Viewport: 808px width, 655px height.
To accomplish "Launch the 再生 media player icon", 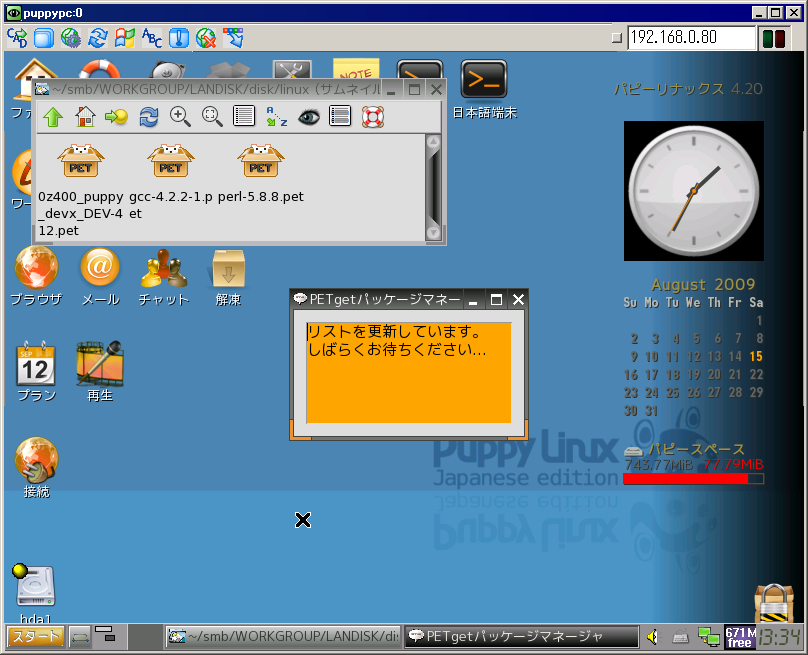I will tap(100, 372).
